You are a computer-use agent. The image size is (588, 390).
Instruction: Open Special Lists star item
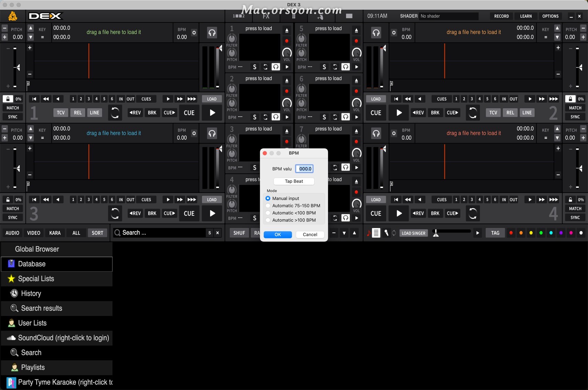click(57, 279)
